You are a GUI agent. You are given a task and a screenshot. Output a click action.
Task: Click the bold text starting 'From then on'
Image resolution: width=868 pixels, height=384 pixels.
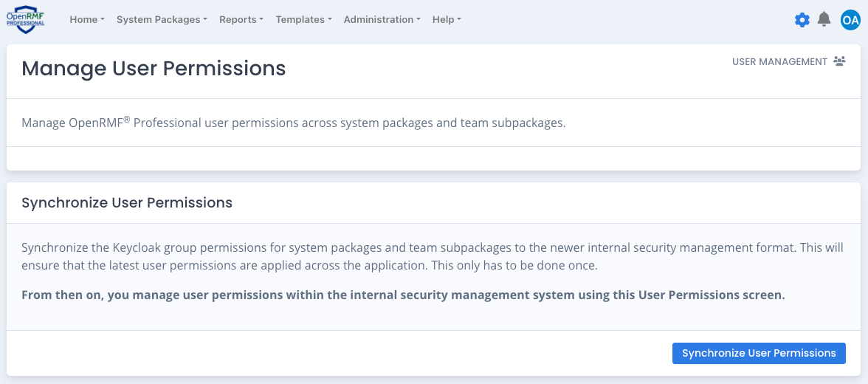pos(403,295)
